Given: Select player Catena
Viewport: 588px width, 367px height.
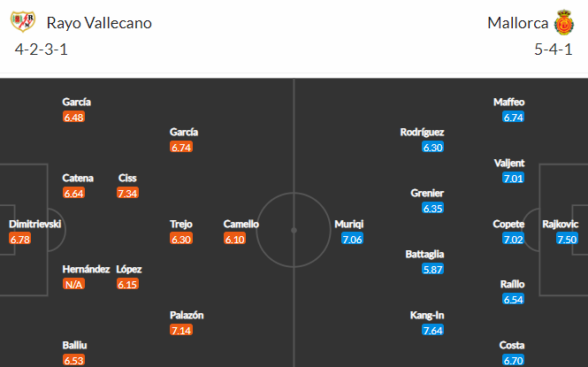Looking at the screenshot, I should point(78,178).
